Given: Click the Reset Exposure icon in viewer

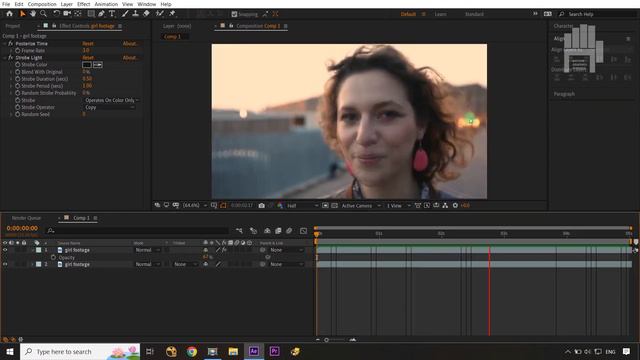Looking at the screenshot, I should (456, 206).
